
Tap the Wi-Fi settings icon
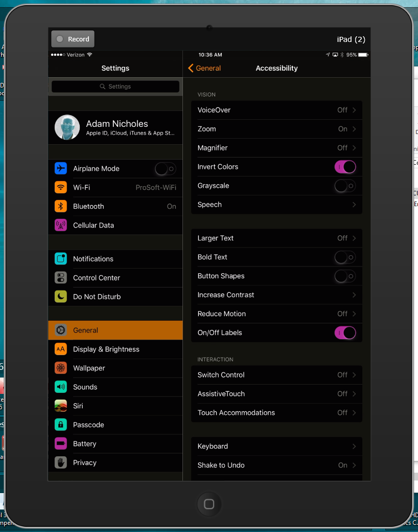(x=61, y=187)
